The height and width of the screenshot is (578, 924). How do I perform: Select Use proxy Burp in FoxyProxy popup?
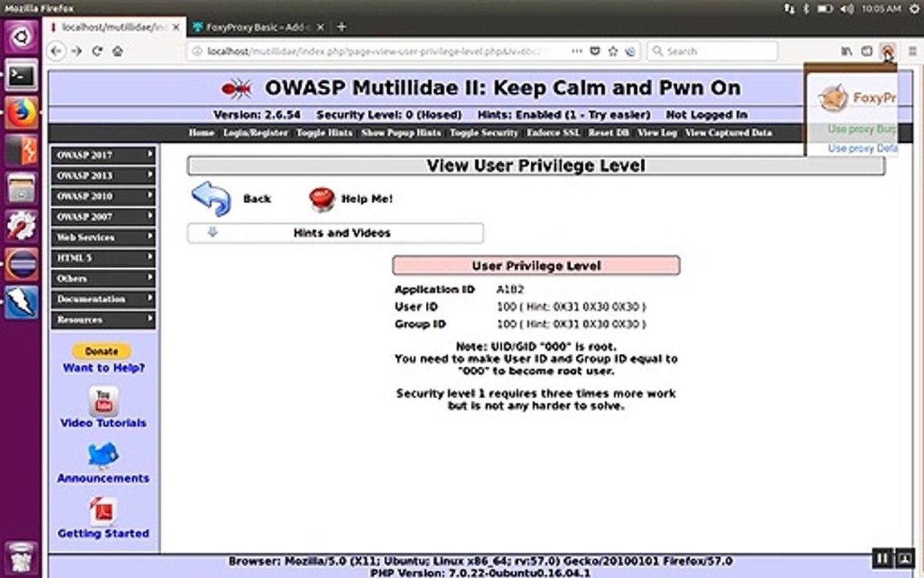pos(861,129)
